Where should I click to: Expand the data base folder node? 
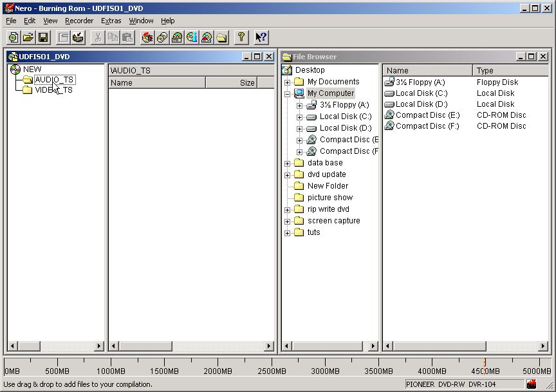click(x=287, y=163)
